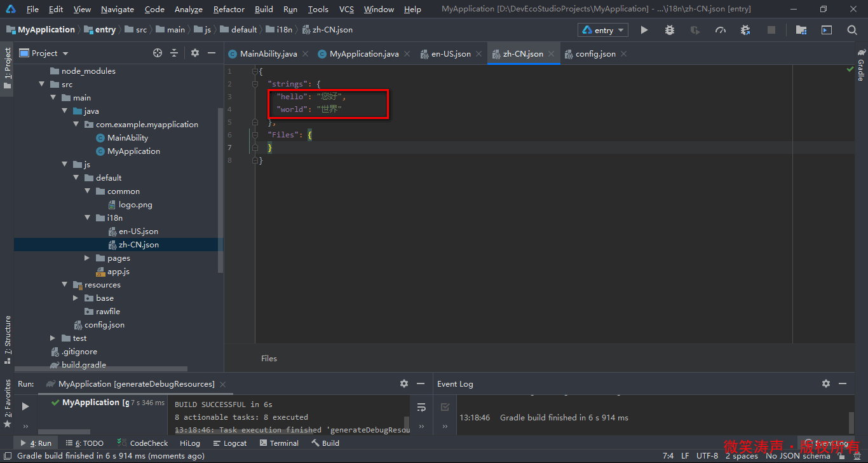Start debugging with the Debug bug icon
The width and height of the screenshot is (868, 463).
coord(670,30)
